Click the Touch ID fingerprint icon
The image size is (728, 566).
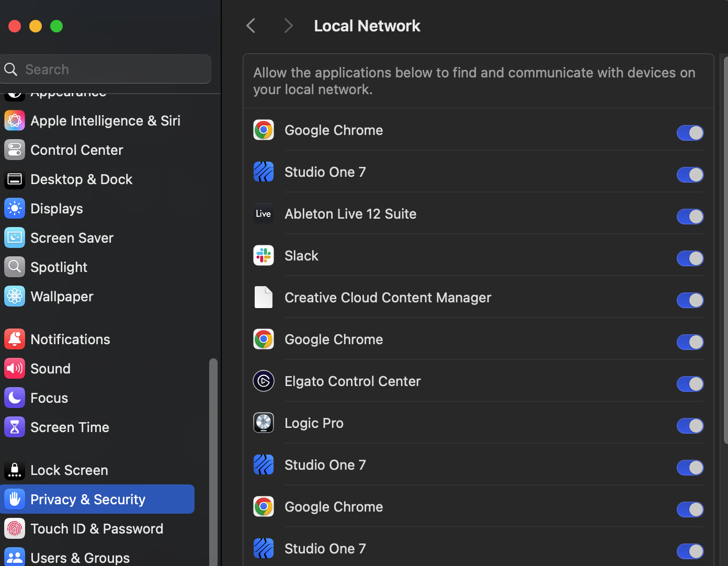pyautogui.click(x=15, y=529)
